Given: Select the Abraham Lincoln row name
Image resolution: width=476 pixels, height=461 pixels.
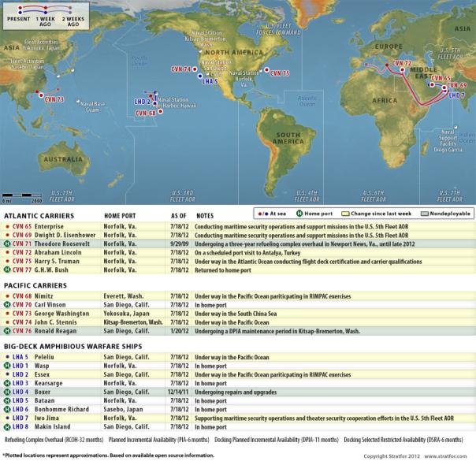Looking at the screenshot, I should [58, 252].
